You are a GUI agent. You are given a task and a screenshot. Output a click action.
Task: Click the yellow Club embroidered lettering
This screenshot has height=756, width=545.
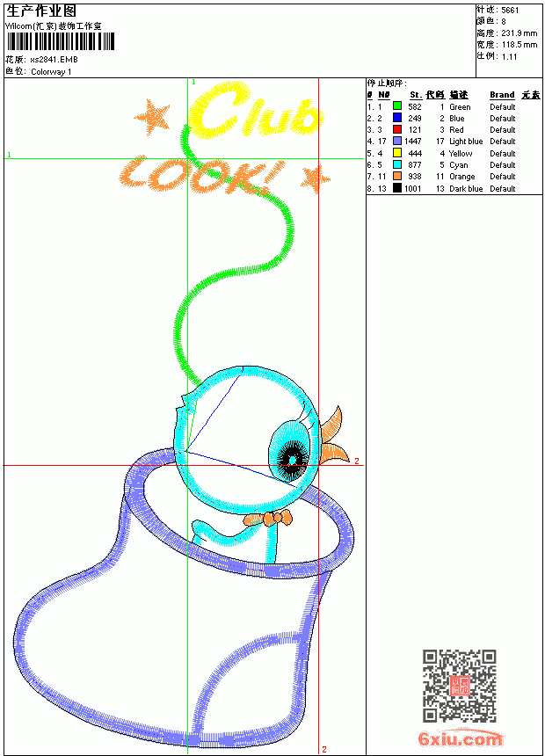click(x=255, y=112)
